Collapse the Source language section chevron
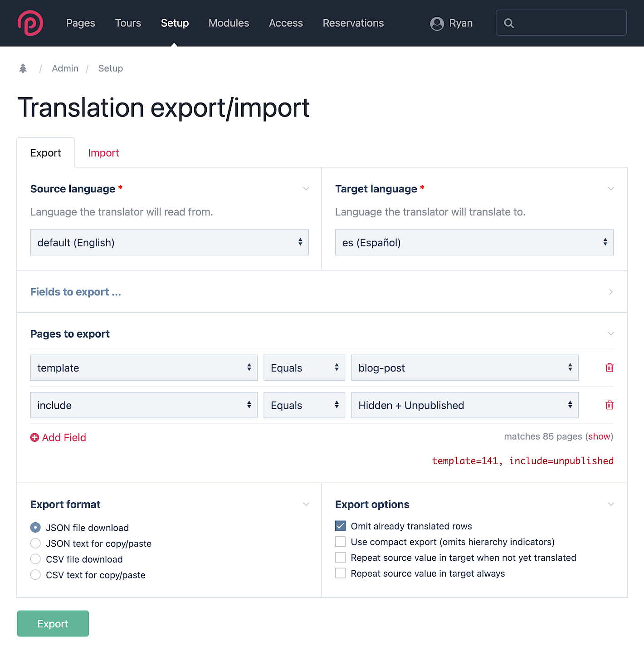This screenshot has width=644, height=656. (306, 189)
